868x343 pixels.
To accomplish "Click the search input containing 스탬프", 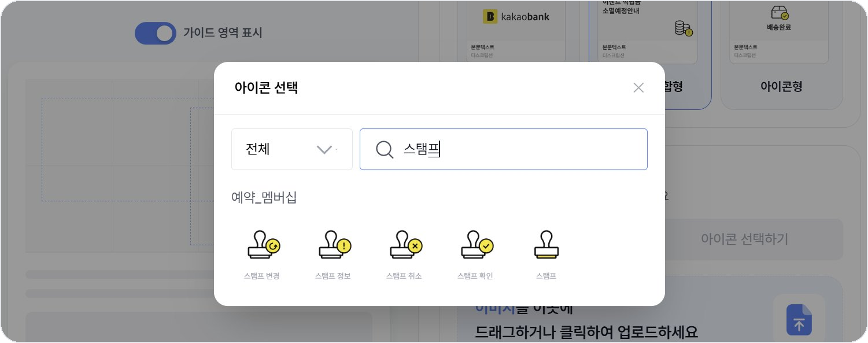I will [x=503, y=149].
